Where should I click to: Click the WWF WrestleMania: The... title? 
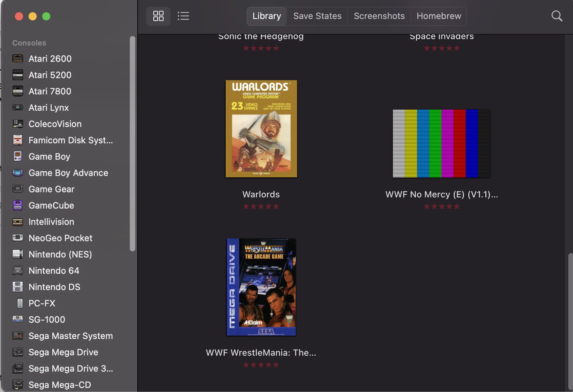261,353
